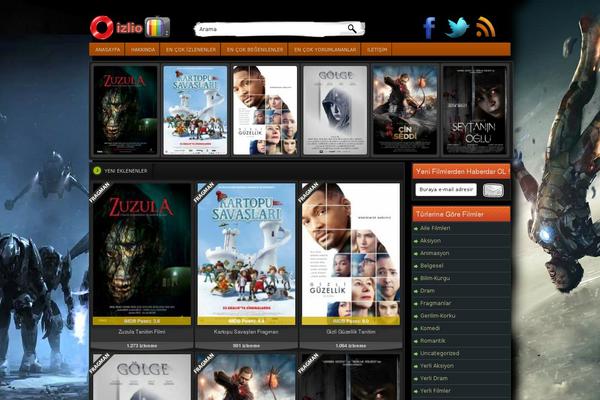Click the Yeni Eklenenler section heading
Image resolution: width=600 pixels, height=400 pixels.
pos(126,171)
